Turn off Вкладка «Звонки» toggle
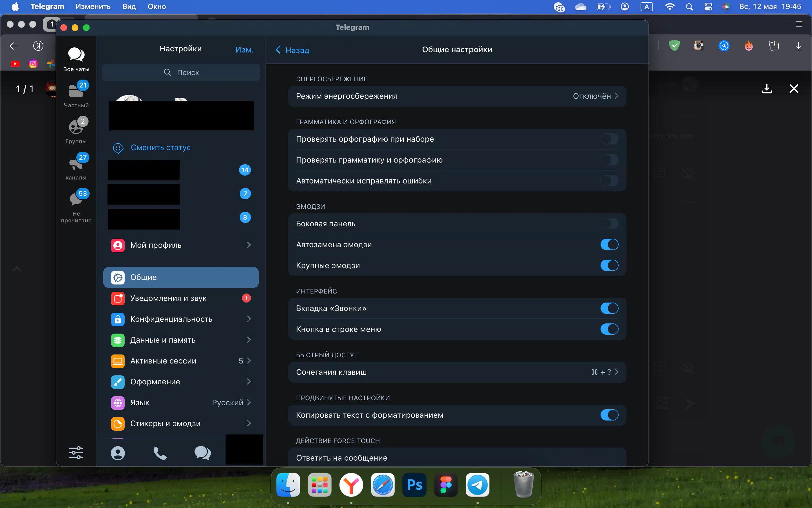Screen dimensions: 812x508 (x=609, y=308)
